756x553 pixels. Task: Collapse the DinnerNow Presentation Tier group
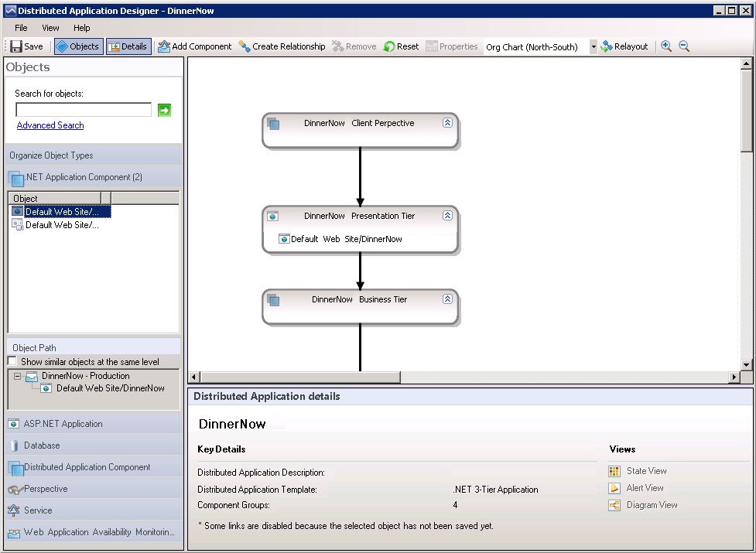pos(447,216)
